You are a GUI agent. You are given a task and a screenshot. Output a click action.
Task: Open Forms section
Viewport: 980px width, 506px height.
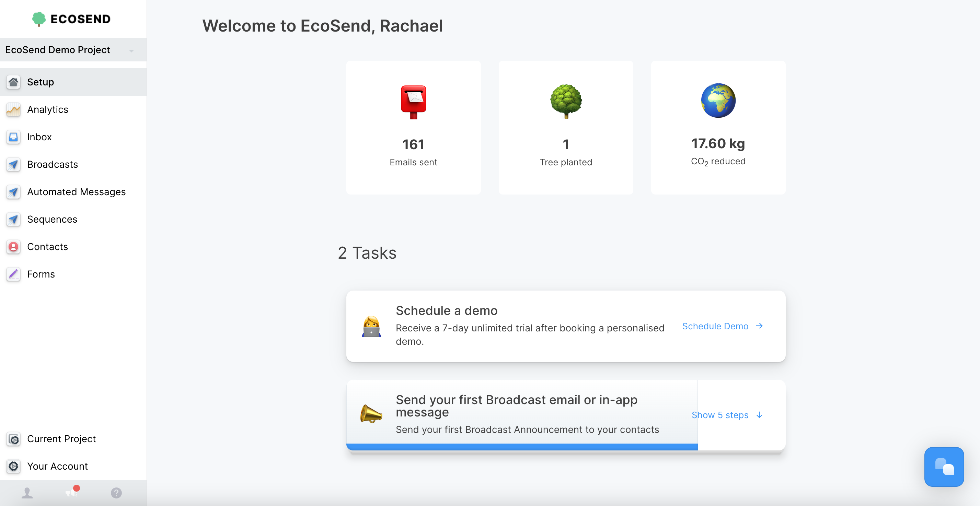pyautogui.click(x=40, y=274)
